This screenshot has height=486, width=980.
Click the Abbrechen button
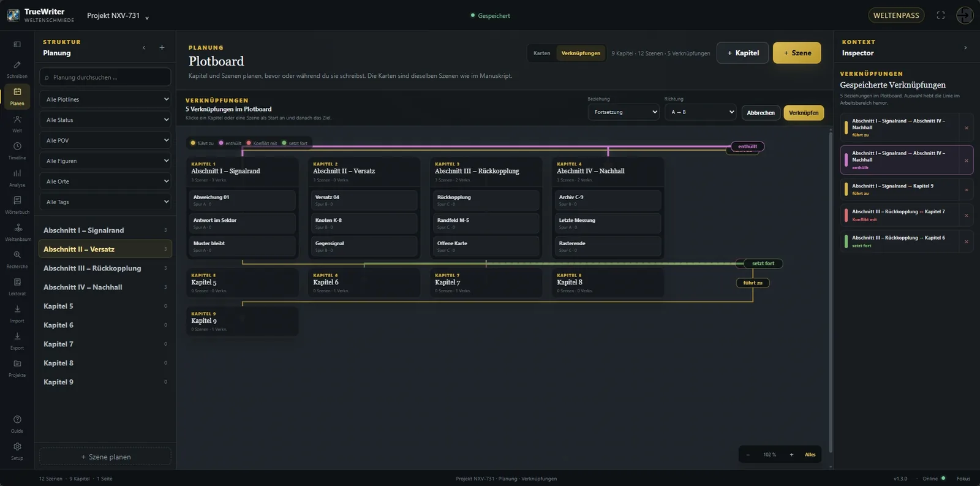coord(761,113)
